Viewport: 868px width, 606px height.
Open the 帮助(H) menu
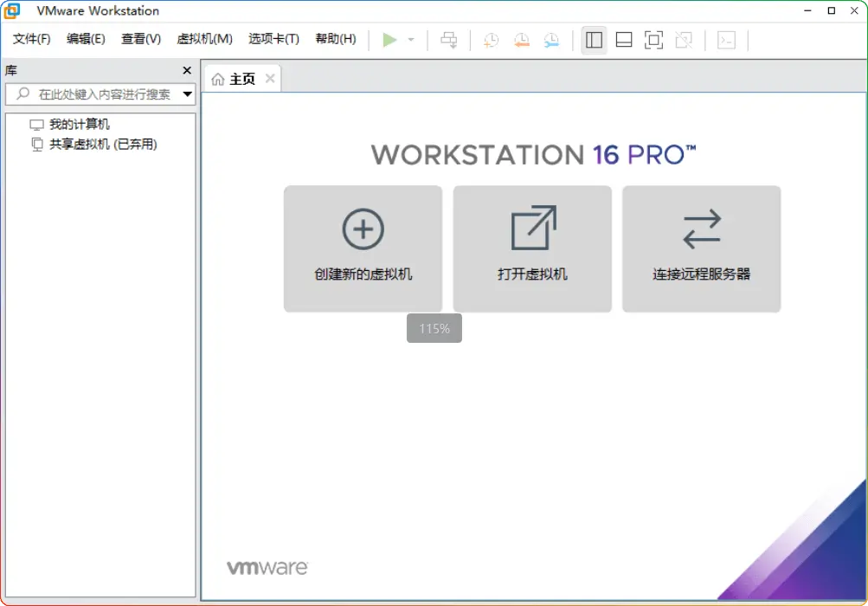pyautogui.click(x=336, y=39)
